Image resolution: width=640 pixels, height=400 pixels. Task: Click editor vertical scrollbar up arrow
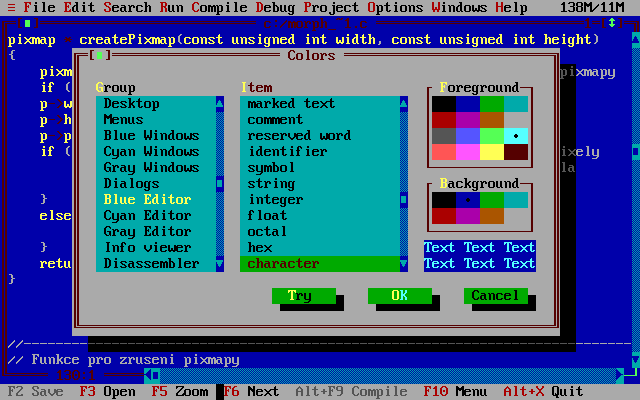coord(636,40)
